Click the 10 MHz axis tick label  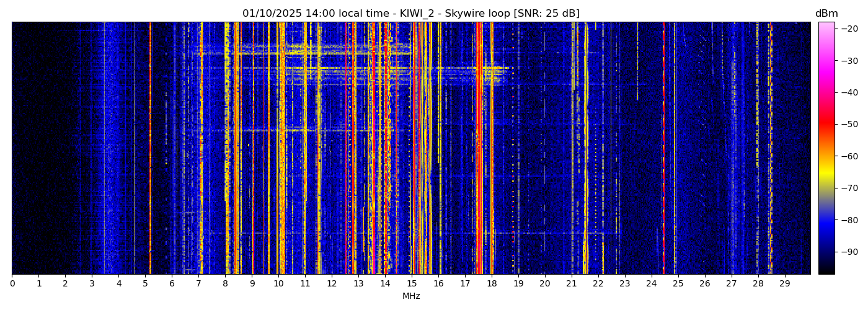(278, 284)
